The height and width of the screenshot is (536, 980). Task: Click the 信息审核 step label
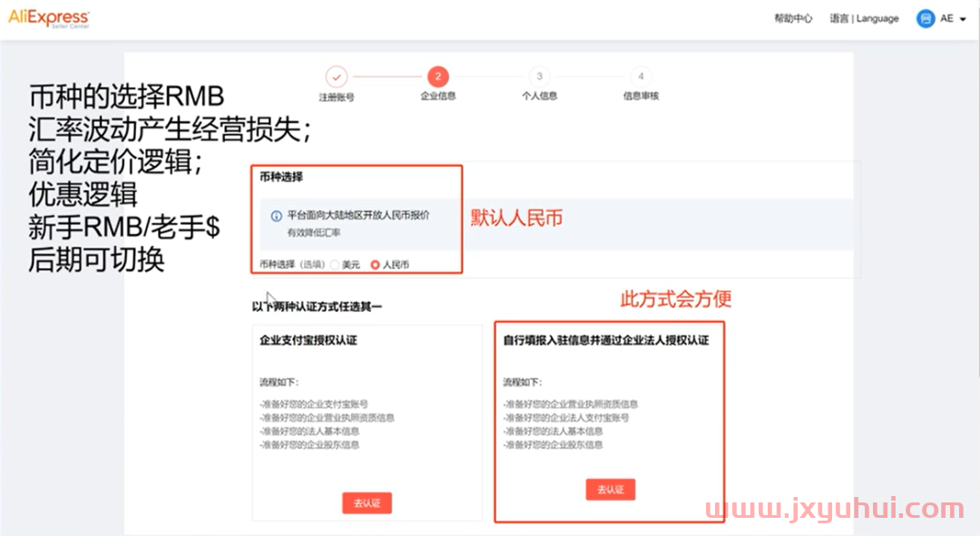(x=641, y=95)
